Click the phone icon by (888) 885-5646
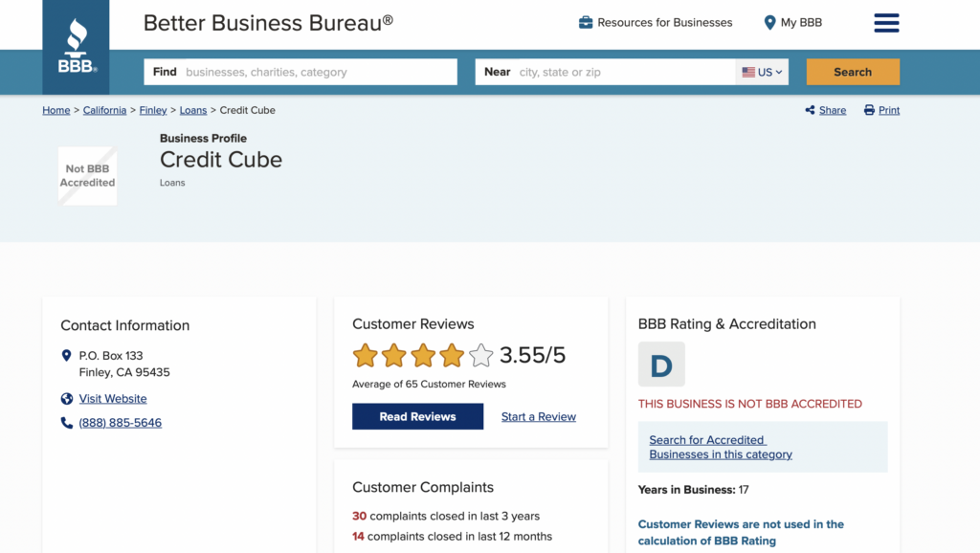Screen dimensions: 980x553 [x=67, y=423]
